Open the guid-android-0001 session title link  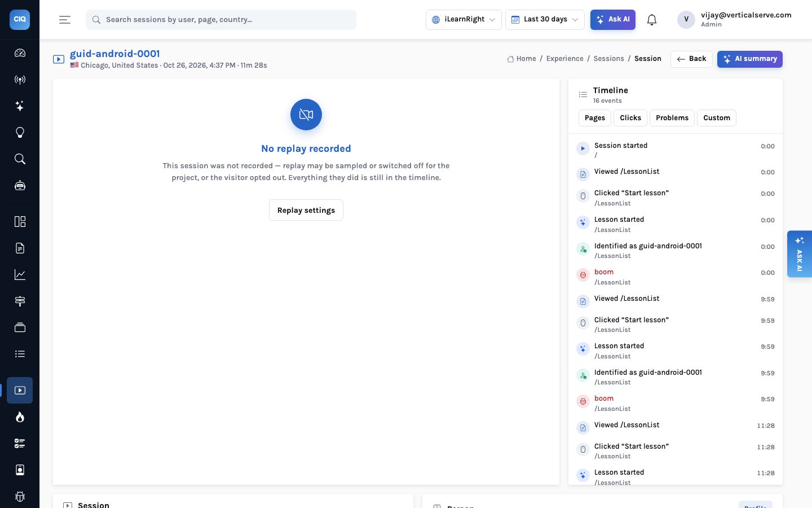115,54
